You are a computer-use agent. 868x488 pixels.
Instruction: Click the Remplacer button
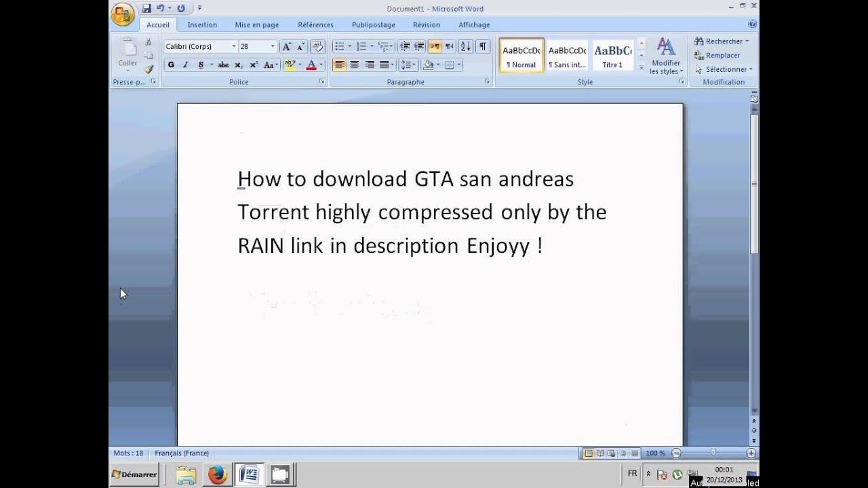(717, 56)
